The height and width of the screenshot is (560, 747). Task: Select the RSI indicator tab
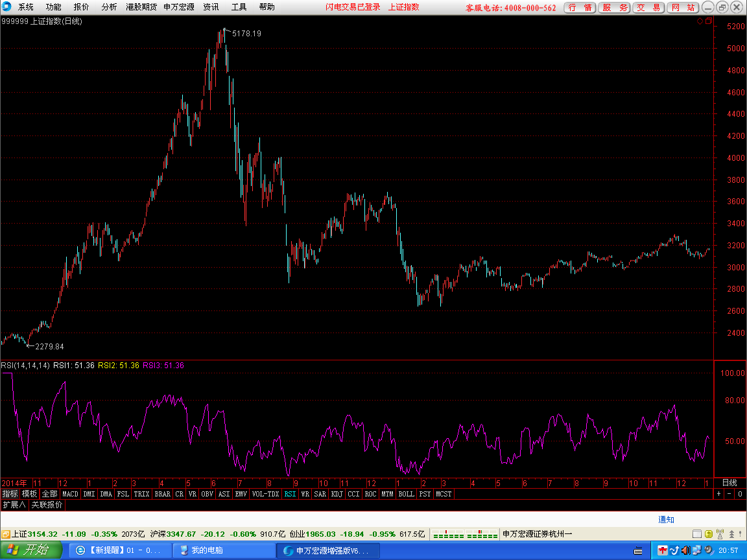(x=290, y=494)
